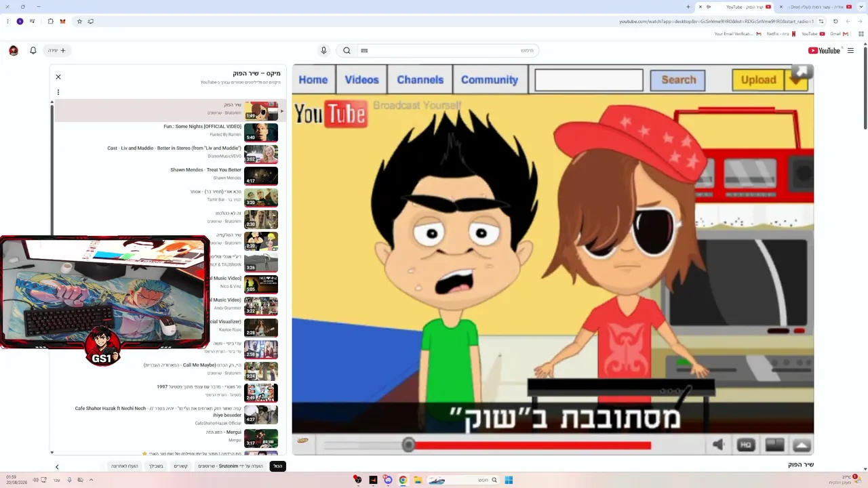The height and width of the screenshot is (488, 868).
Task: Open the Windows Start menu
Action: pos(509,480)
